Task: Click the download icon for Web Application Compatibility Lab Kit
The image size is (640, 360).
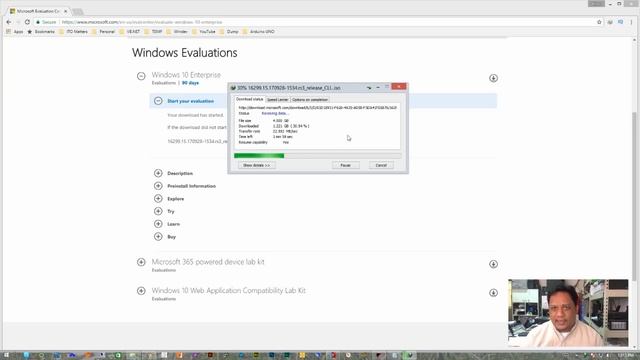Action: [493, 293]
